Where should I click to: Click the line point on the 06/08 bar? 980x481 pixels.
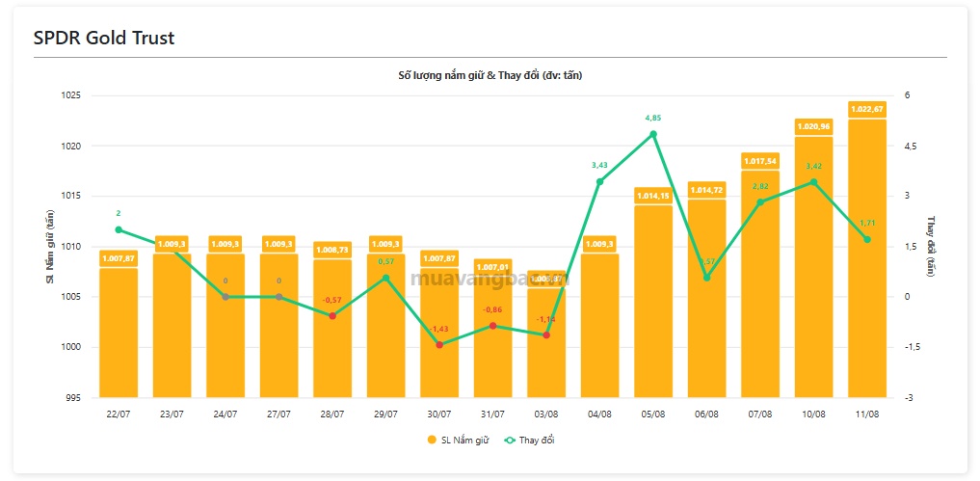pyautogui.click(x=707, y=278)
